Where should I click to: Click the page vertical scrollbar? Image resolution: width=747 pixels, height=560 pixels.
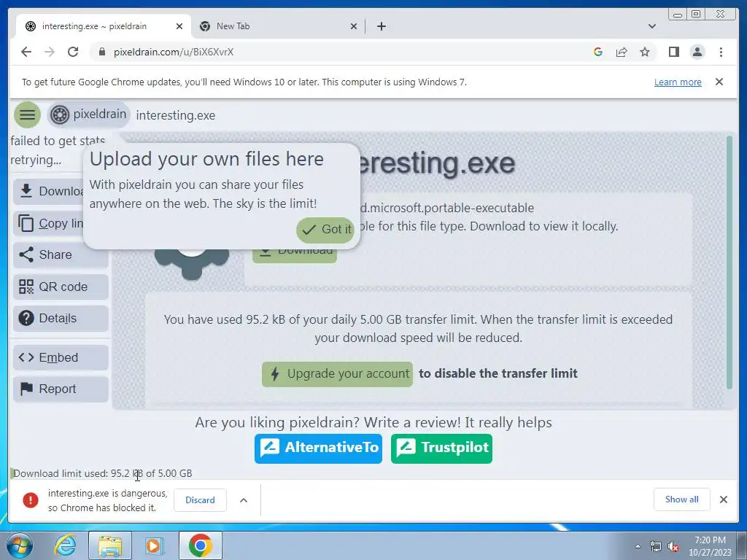[729, 262]
